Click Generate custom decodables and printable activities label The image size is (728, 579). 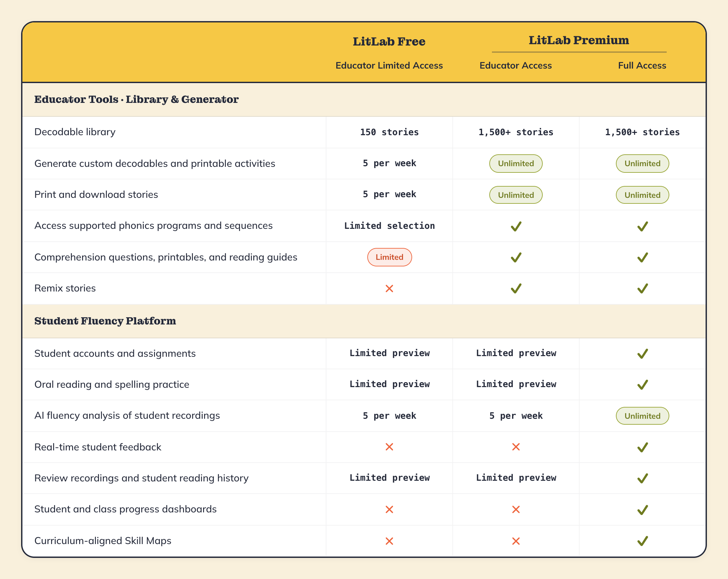[x=155, y=164]
